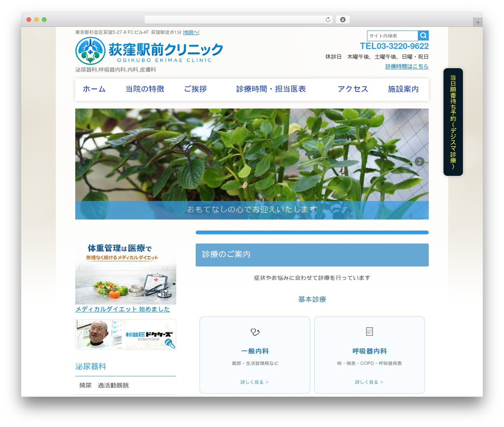Click 詳しく見る under 呼吸器内科
The image size is (504, 427).
click(x=369, y=382)
